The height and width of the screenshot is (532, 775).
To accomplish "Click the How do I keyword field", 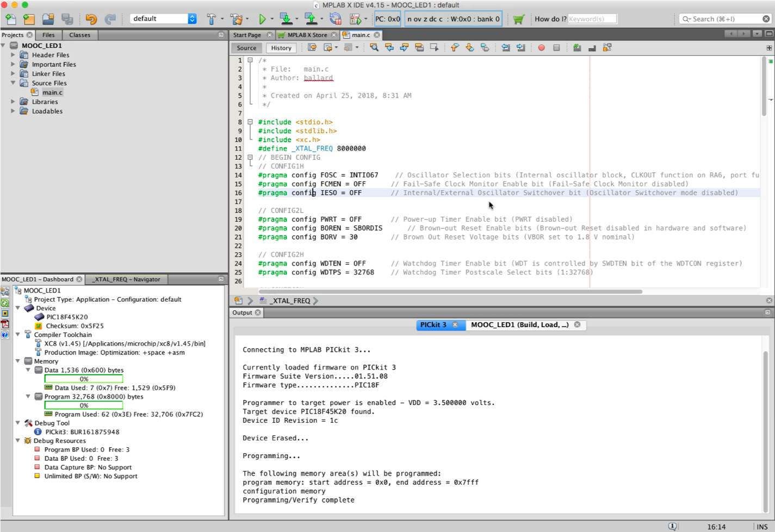I will (x=592, y=19).
